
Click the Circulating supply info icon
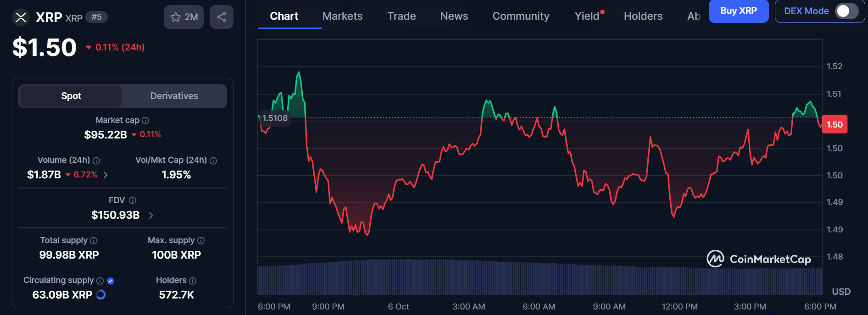[x=100, y=281]
